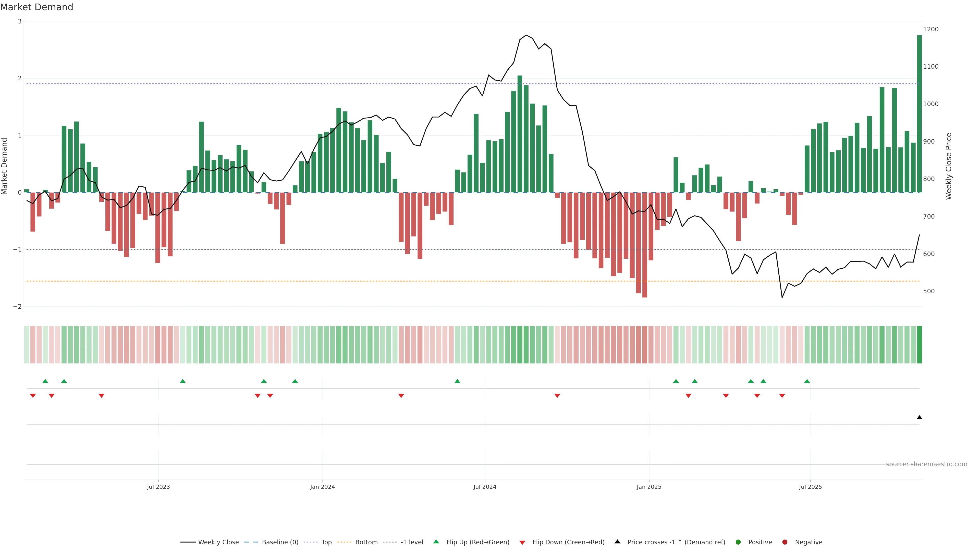
Task: Click the -1 level legend item
Action: 412,542
